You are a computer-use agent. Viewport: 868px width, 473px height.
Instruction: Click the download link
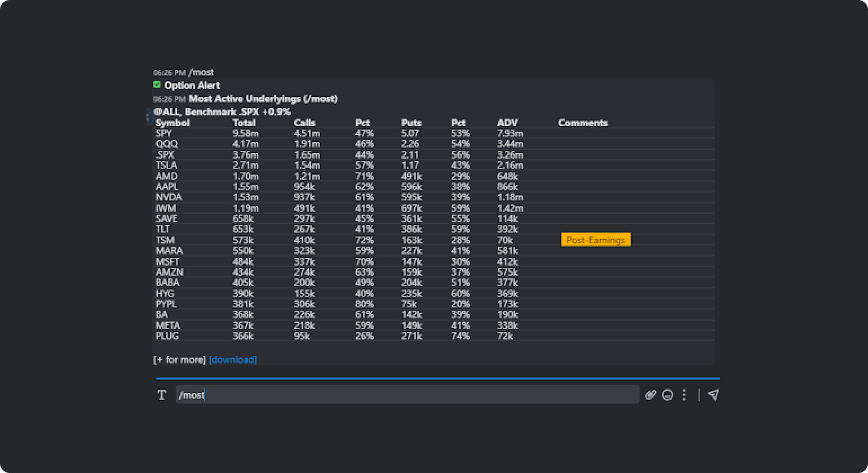233,359
